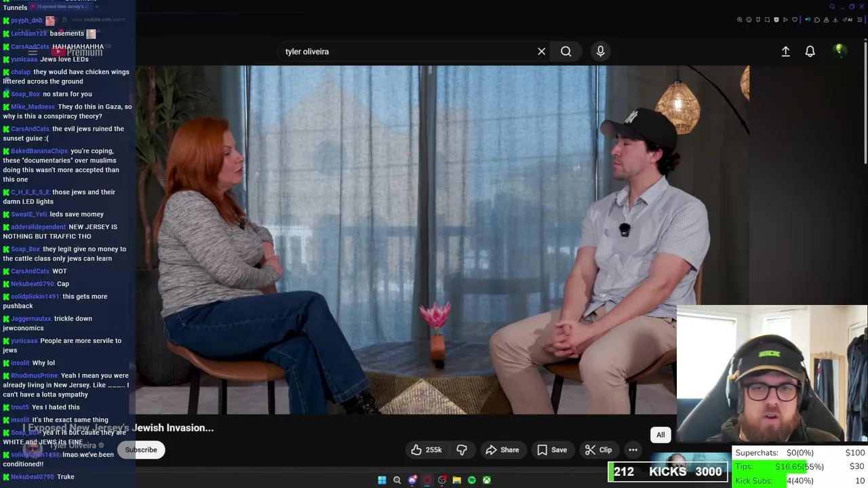868x488 pixels.
Task: Open the account avatar menu
Action: tap(840, 51)
